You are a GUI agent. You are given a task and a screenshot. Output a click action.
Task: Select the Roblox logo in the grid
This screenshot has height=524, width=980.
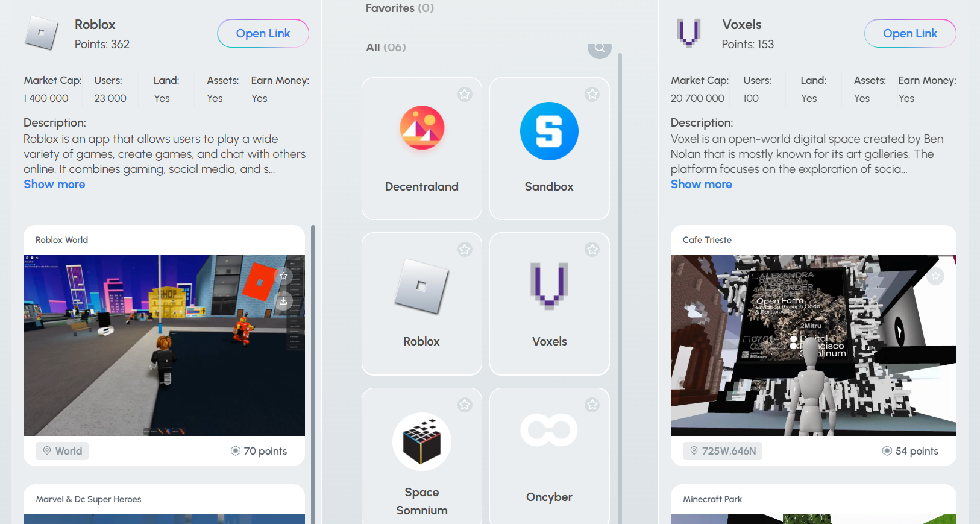click(422, 286)
